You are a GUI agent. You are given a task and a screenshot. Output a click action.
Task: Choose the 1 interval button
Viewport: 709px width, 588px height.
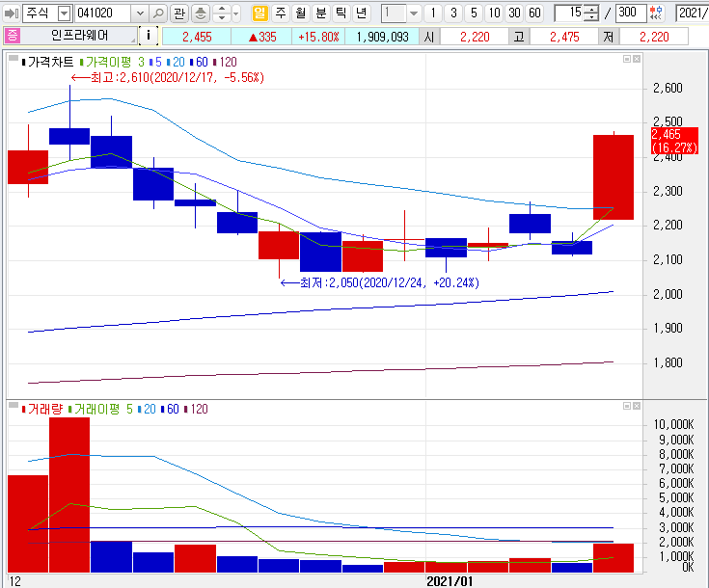point(433,13)
